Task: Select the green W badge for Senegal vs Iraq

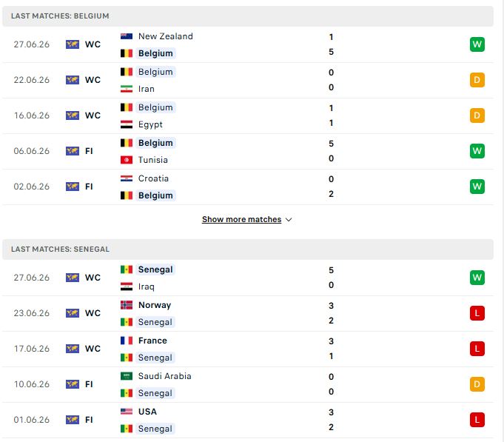Action: pos(477,278)
